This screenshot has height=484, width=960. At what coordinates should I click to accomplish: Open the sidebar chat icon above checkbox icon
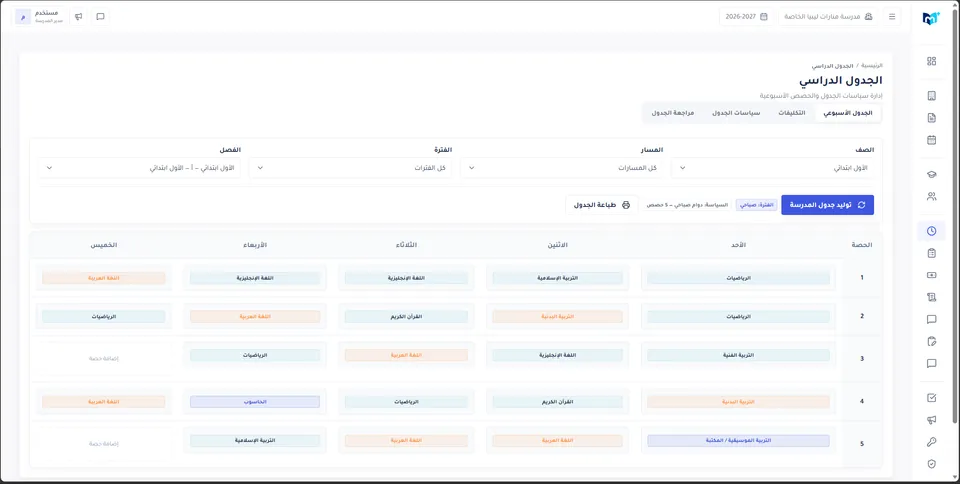(931, 363)
